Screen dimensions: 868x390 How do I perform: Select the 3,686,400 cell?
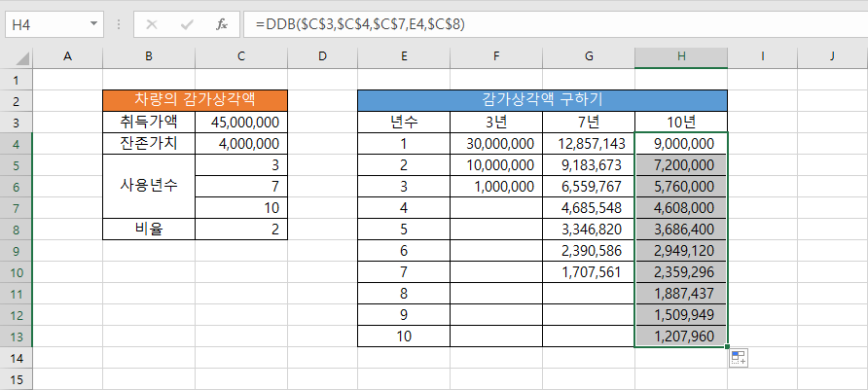click(x=681, y=230)
